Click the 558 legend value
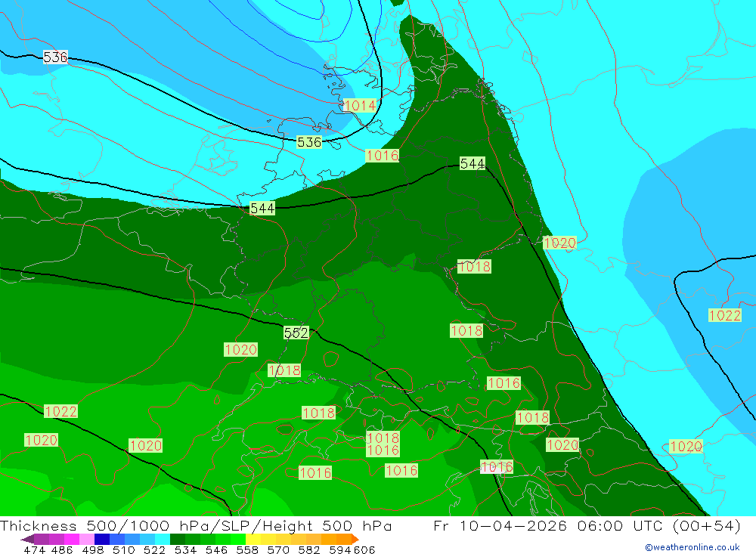Screen dimensions: 756x554 click(247, 549)
